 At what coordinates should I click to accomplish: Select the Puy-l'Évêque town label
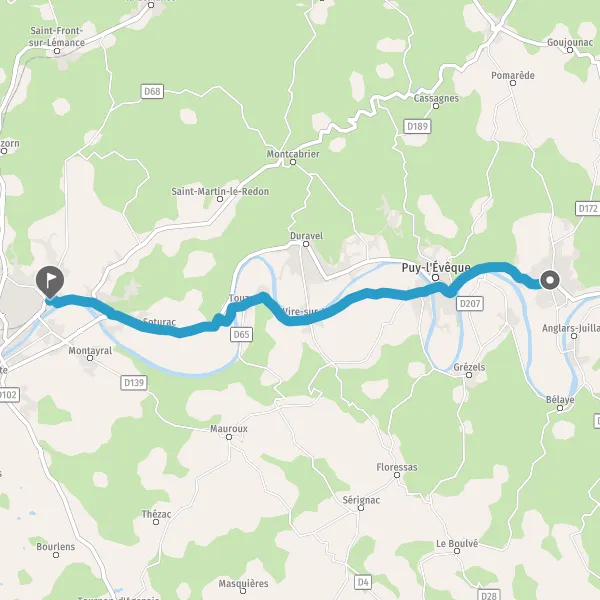point(436,267)
